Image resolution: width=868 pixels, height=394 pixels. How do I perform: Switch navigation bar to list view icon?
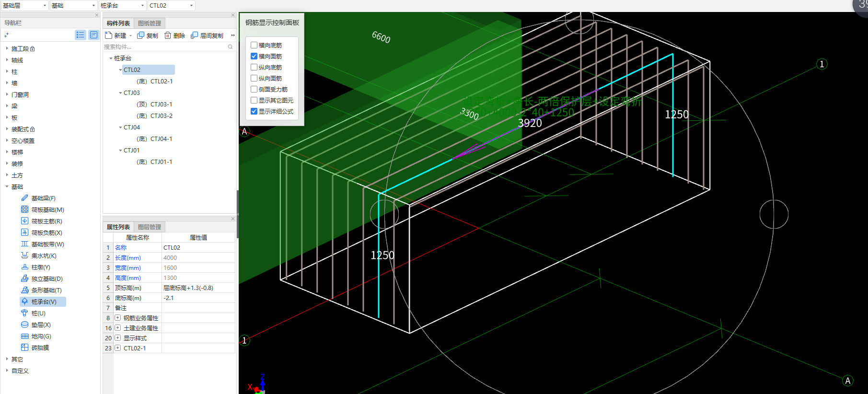[80, 35]
